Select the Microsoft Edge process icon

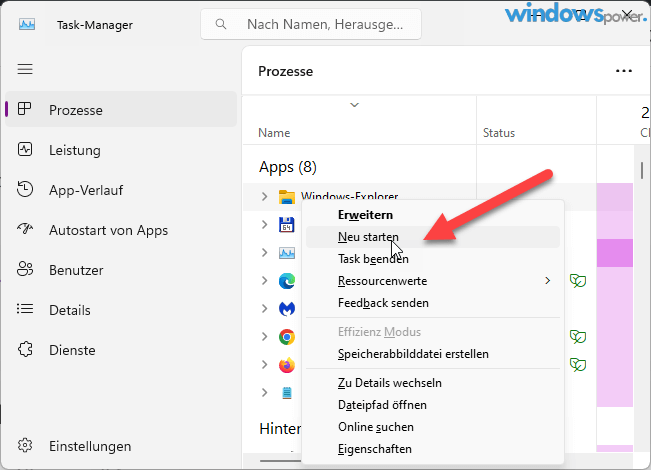[x=286, y=281]
